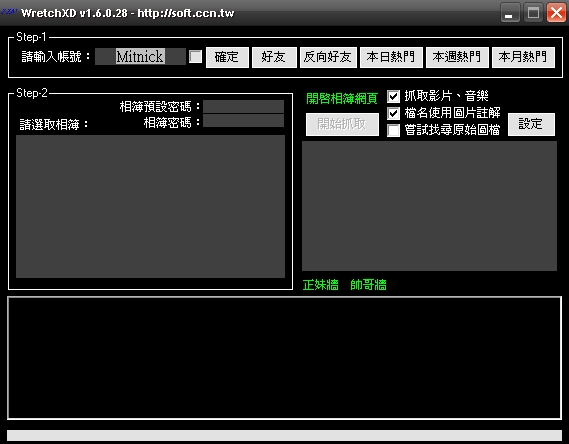Click the 設定 settings button
Image resolution: width=569 pixels, height=444 pixels.
coord(531,124)
